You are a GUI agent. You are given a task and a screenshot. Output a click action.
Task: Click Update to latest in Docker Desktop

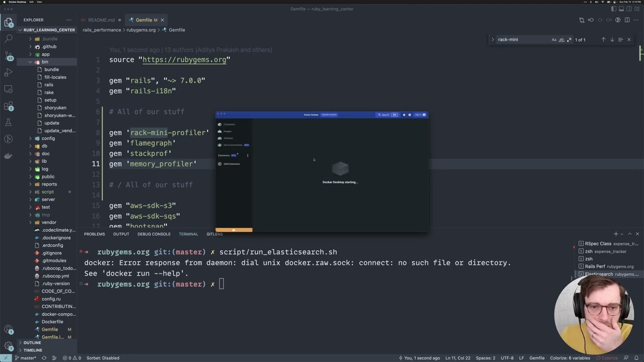click(x=329, y=115)
